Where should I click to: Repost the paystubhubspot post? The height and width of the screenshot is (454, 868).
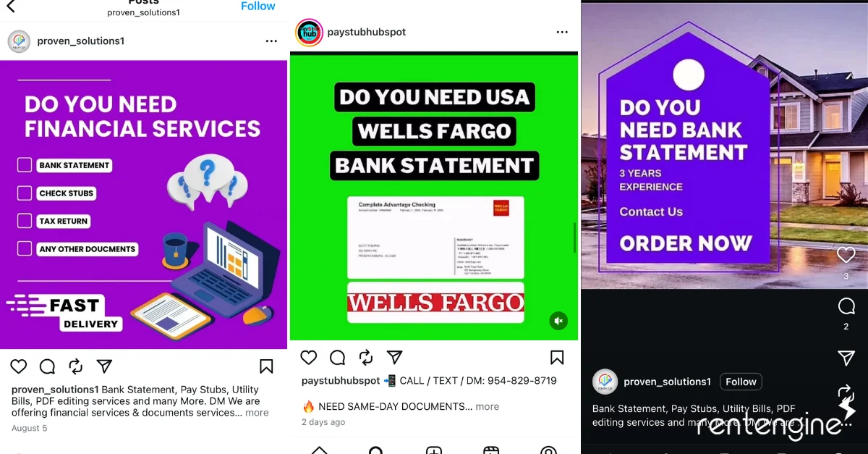(x=366, y=357)
